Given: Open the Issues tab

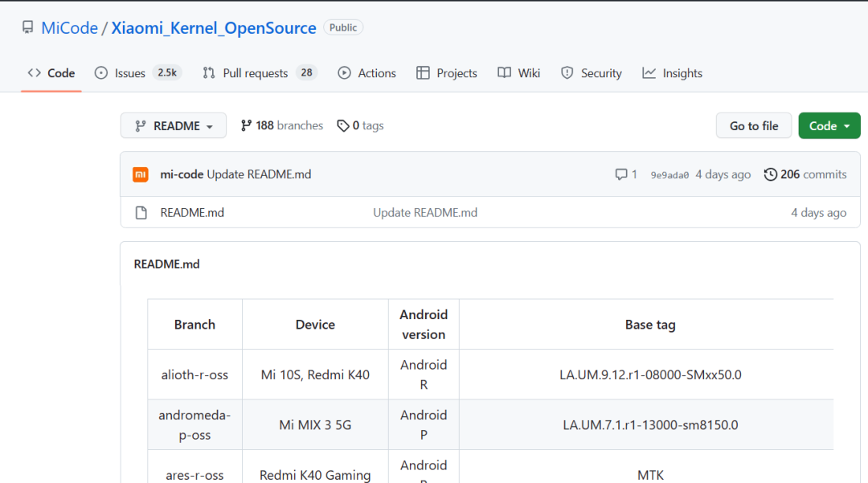Looking at the screenshot, I should point(138,73).
